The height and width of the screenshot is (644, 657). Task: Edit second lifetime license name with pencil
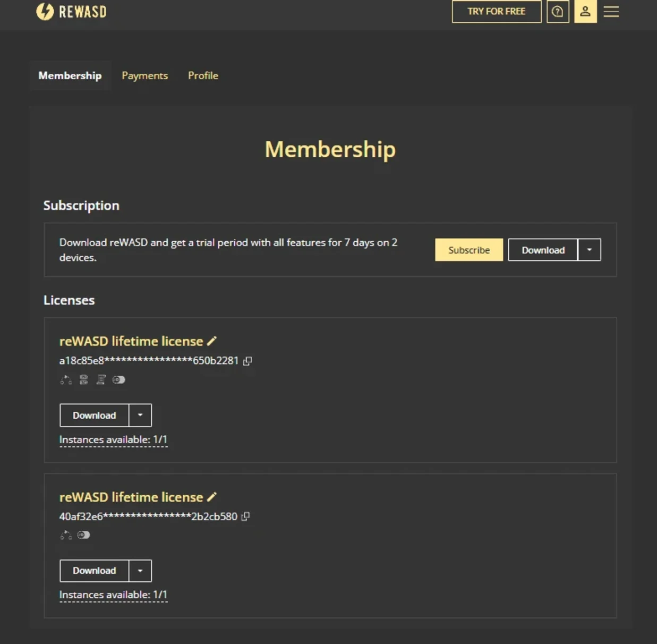tap(212, 497)
